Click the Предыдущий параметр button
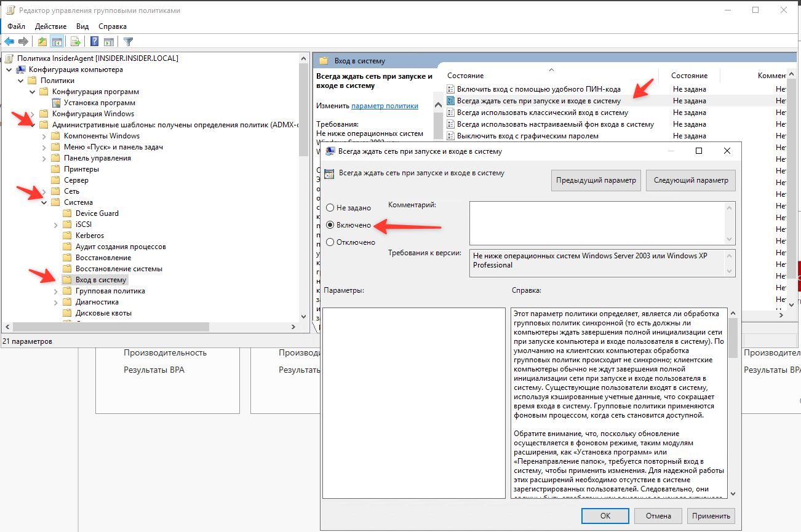The width and height of the screenshot is (801, 532). (596, 180)
